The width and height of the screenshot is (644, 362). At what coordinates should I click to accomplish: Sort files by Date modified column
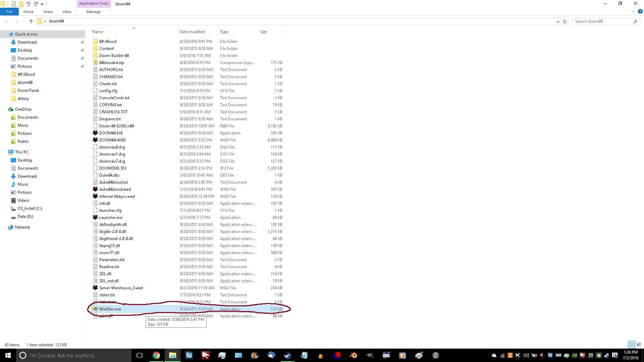tap(192, 32)
